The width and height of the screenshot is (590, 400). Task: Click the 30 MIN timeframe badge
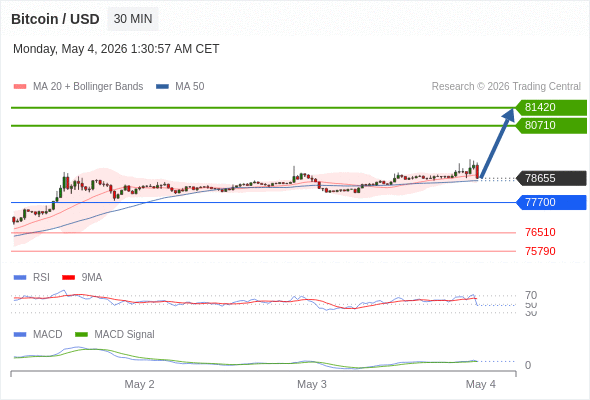click(133, 19)
